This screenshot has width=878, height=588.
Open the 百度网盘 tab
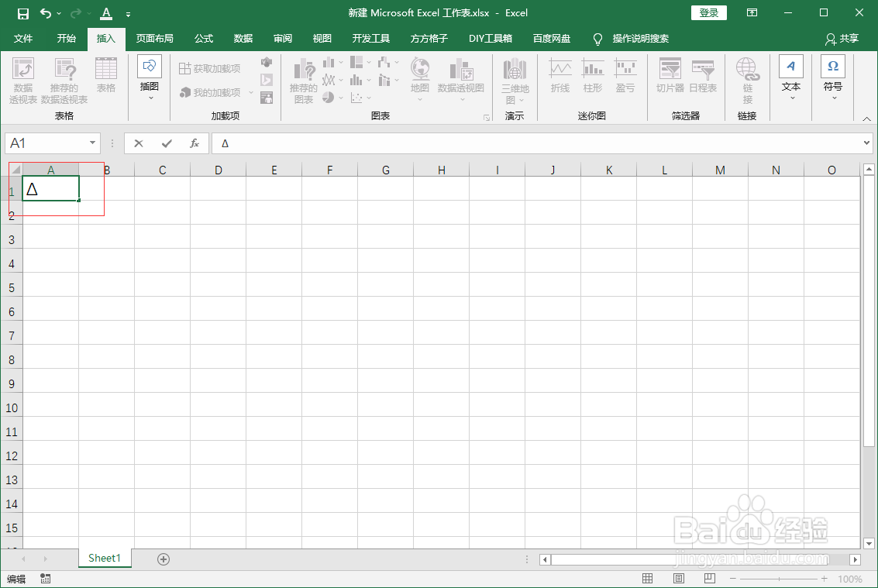pyautogui.click(x=552, y=39)
